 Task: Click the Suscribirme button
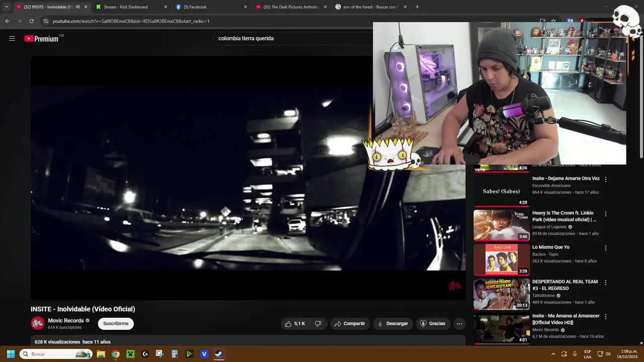click(116, 324)
